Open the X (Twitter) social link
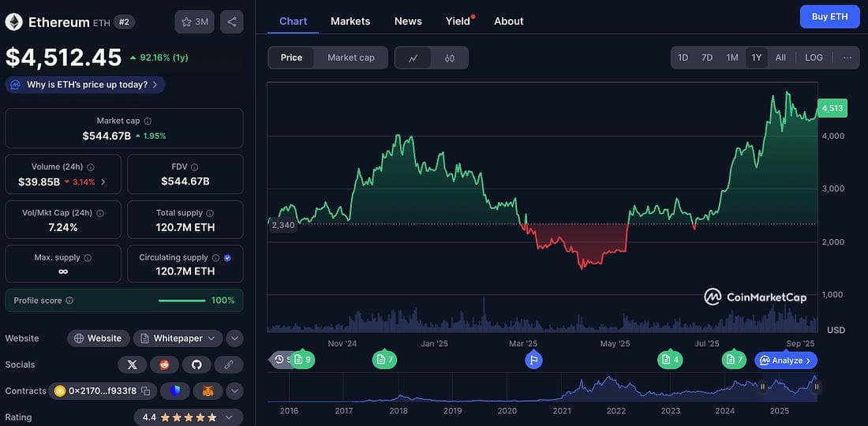This screenshot has height=426, width=868. click(x=132, y=364)
